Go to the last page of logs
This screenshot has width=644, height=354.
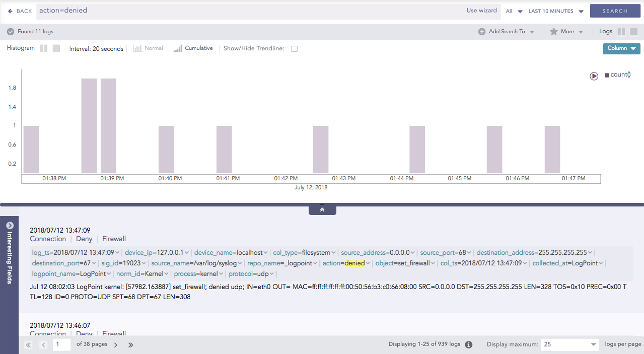[130, 345]
